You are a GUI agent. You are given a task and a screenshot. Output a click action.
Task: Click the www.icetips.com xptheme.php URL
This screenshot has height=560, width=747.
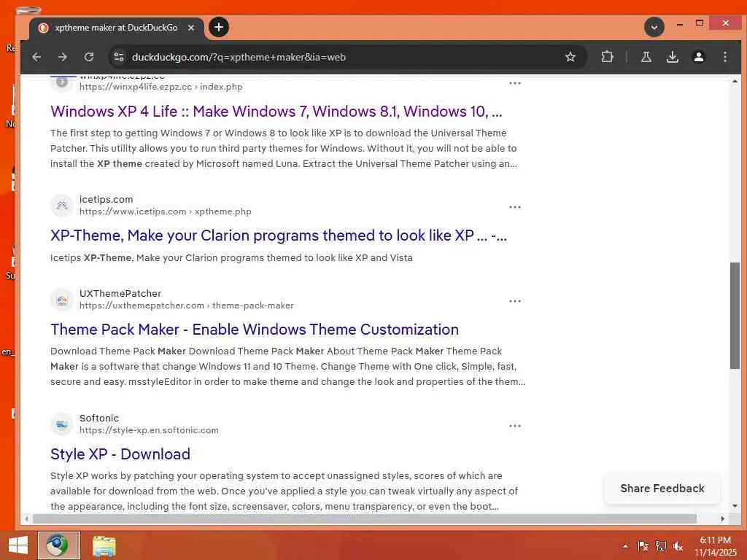[x=166, y=211]
